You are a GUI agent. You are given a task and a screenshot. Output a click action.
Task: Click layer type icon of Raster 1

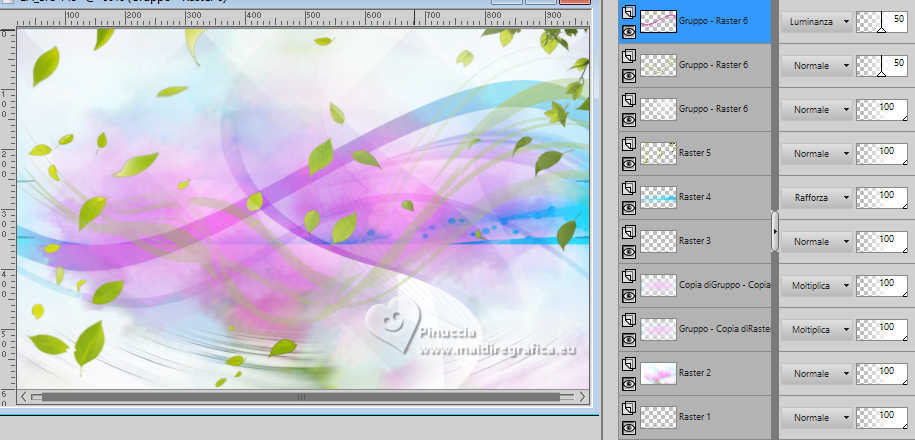(x=628, y=408)
